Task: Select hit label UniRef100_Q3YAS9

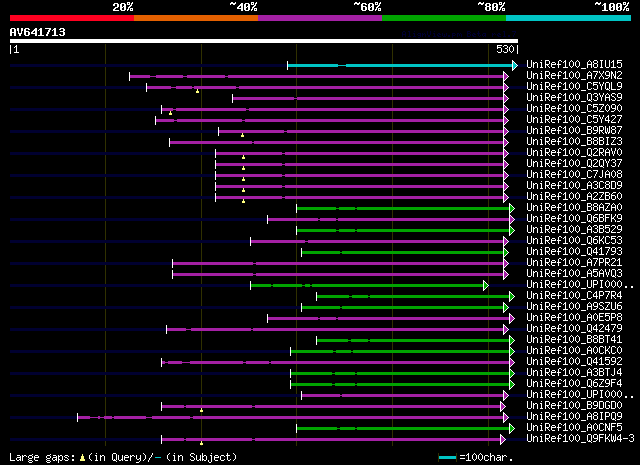Action: 574,97
